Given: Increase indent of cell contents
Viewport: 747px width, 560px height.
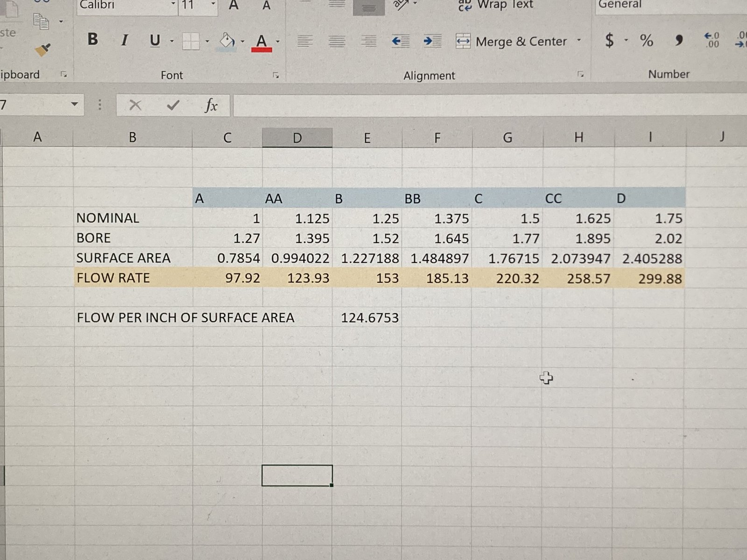Looking at the screenshot, I should click(432, 42).
